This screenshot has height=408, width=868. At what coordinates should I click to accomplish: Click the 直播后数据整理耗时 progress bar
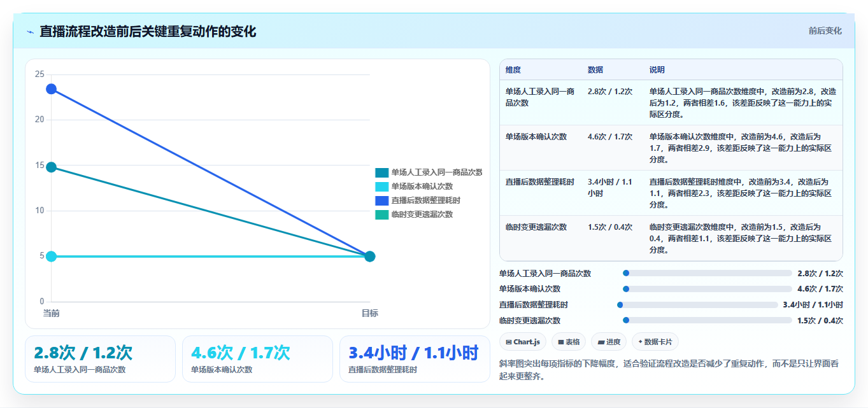[697, 305]
